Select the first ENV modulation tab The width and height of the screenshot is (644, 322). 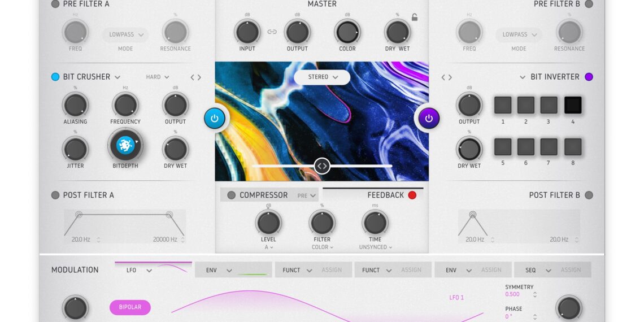coord(233,270)
